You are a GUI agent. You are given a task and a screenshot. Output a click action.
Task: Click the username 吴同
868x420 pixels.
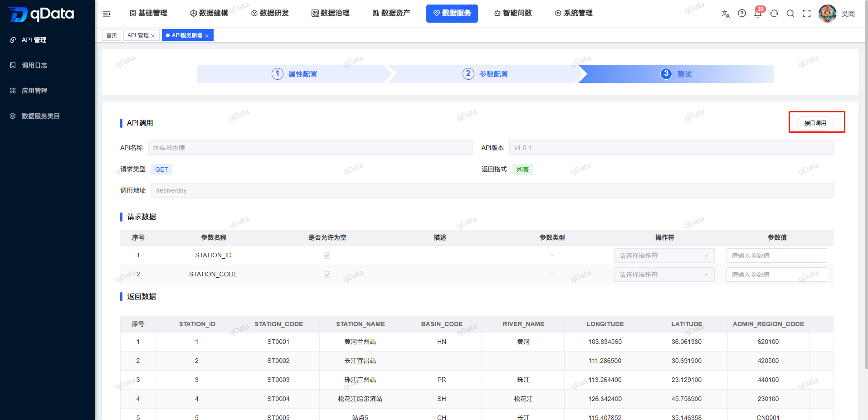click(x=848, y=14)
